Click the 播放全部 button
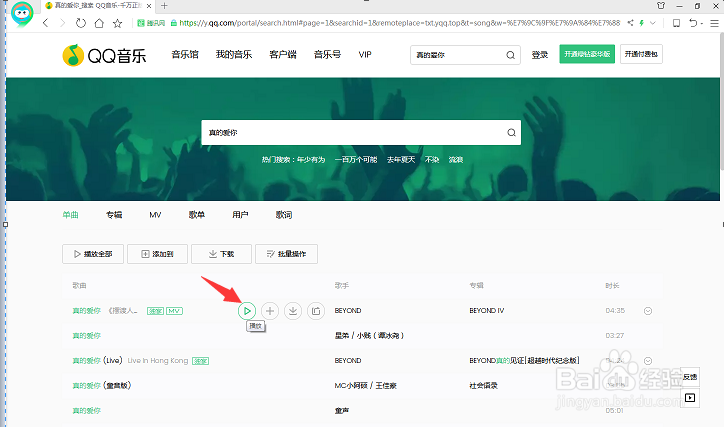The height and width of the screenshot is (427, 724). 93,254
